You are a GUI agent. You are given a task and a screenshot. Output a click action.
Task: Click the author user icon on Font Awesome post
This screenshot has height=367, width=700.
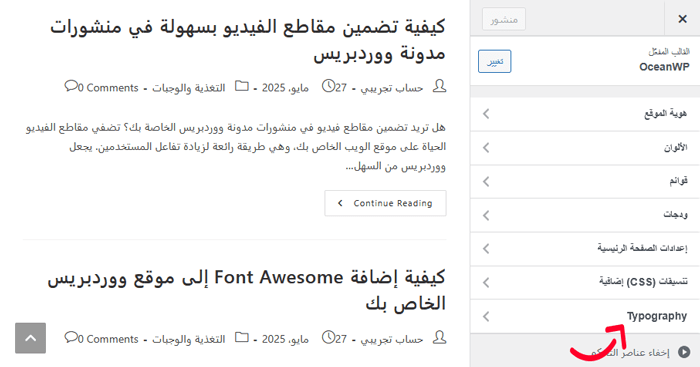pyautogui.click(x=439, y=338)
